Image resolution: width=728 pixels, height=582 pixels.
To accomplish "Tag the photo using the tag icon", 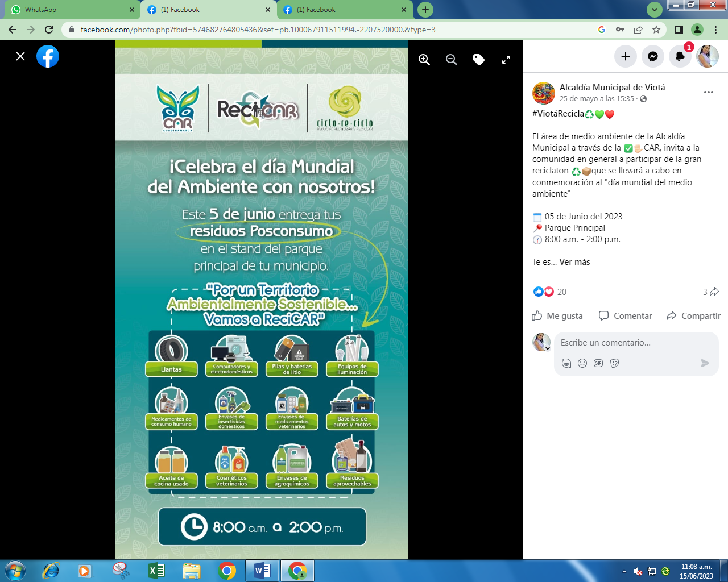I will pyautogui.click(x=479, y=60).
